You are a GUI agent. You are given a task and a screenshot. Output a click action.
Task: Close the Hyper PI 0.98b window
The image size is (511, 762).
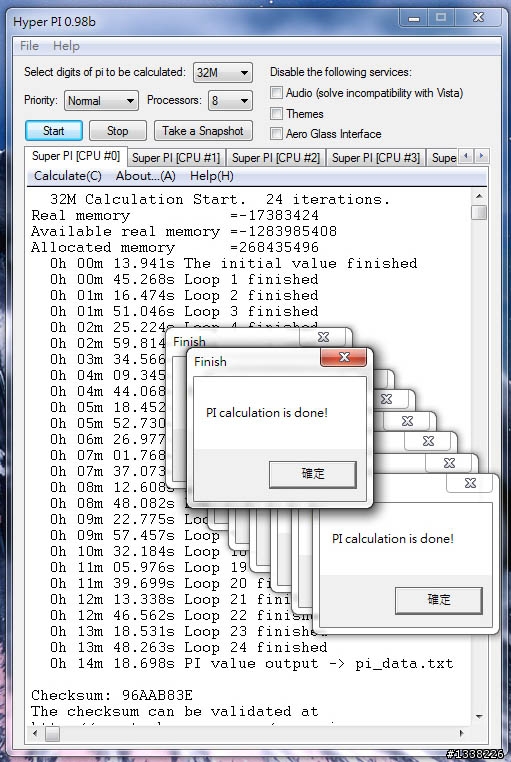[478, 18]
